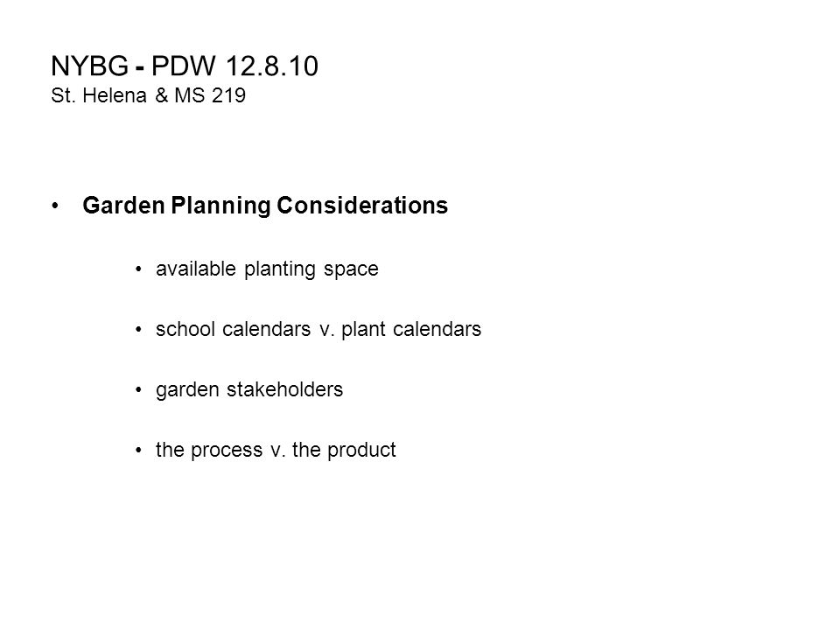Click the date 12.8.10 in the title
Screen dimensions: 840x630
click(x=271, y=66)
